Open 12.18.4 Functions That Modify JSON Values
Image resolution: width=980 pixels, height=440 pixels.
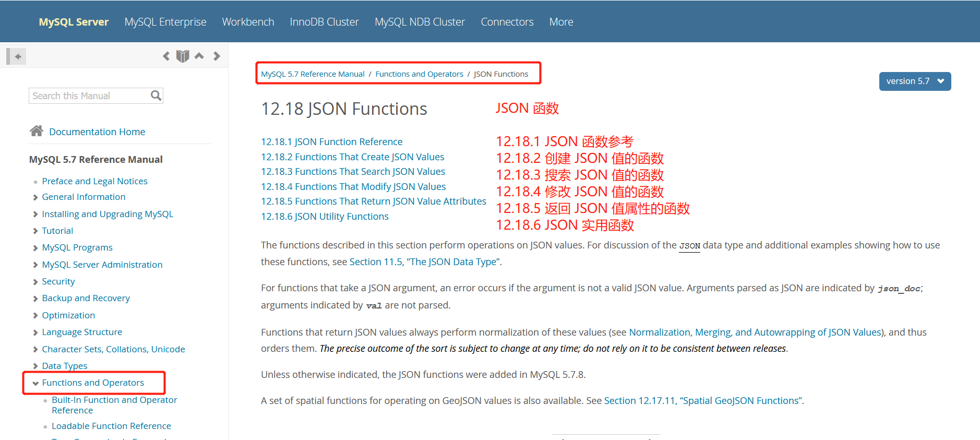tap(353, 187)
